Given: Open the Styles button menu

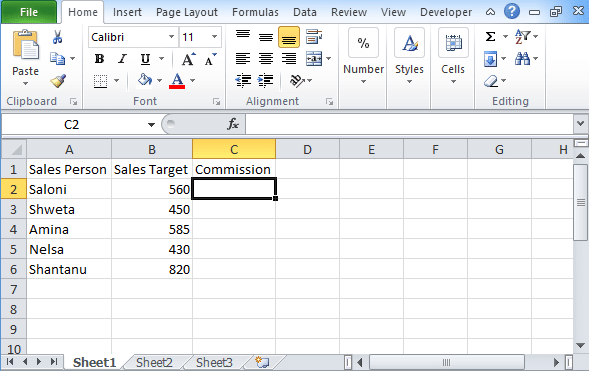Looking at the screenshot, I should pyautogui.click(x=409, y=57).
